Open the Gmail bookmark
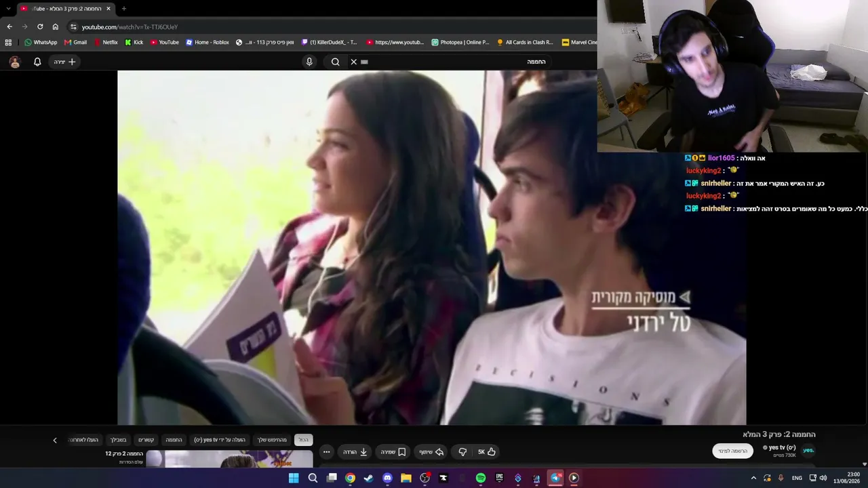 [x=75, y=42]
